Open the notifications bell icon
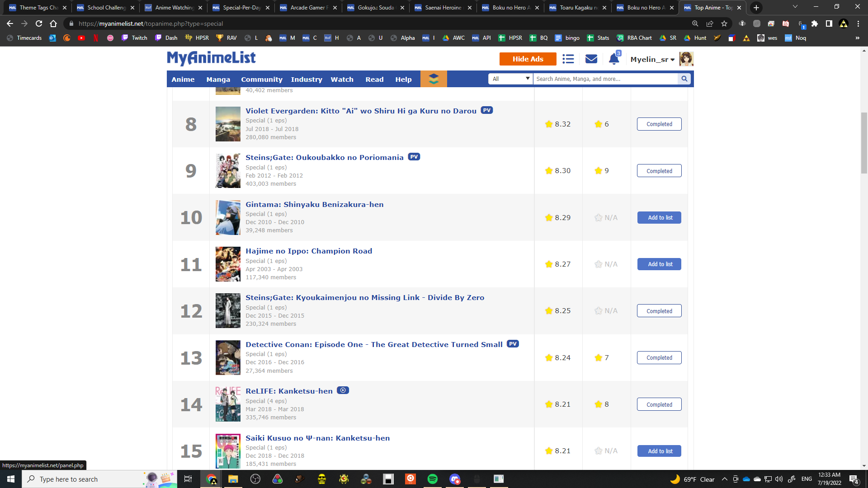 pyautogui.click(x=613, y=59)
